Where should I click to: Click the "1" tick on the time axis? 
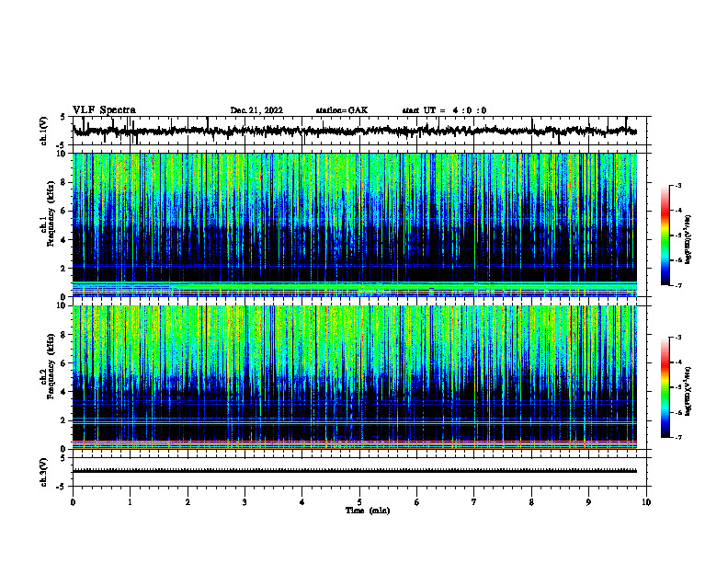pos(130,502)
